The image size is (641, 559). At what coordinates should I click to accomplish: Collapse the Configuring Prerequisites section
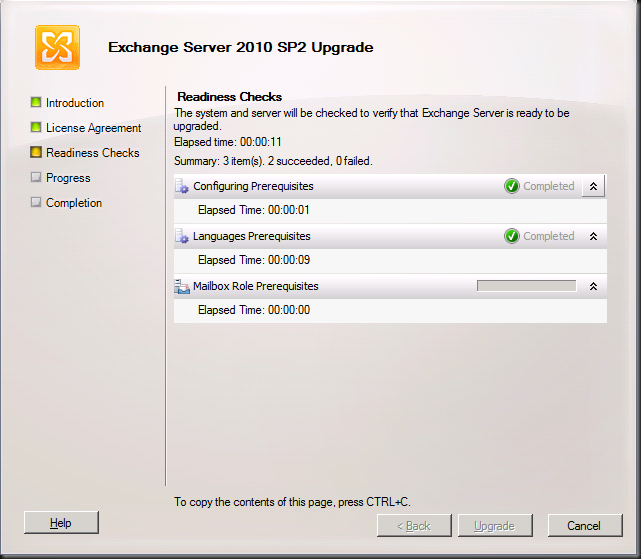pos(593,186)
